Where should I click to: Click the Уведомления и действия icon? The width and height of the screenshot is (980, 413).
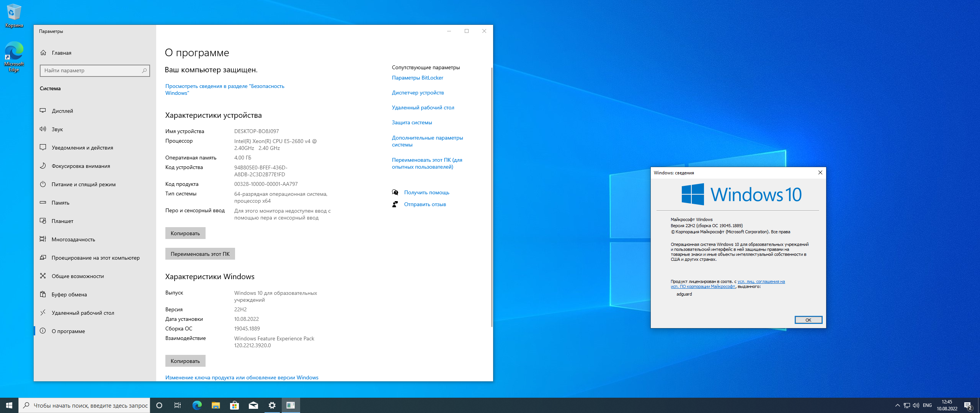(x=43, y=147)
